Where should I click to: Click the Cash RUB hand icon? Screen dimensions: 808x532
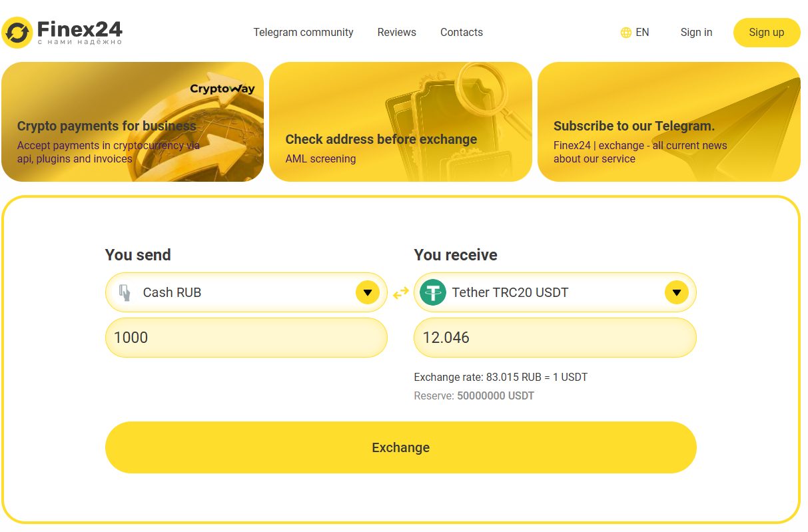tap(124, 292)
